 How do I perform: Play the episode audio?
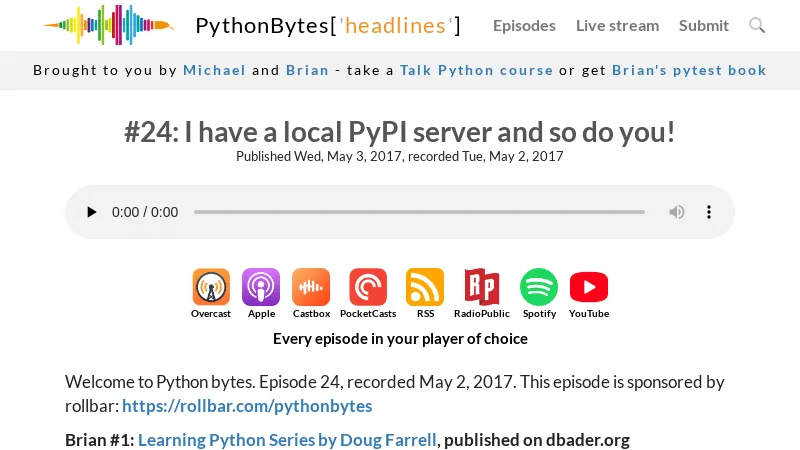[92, 212]
